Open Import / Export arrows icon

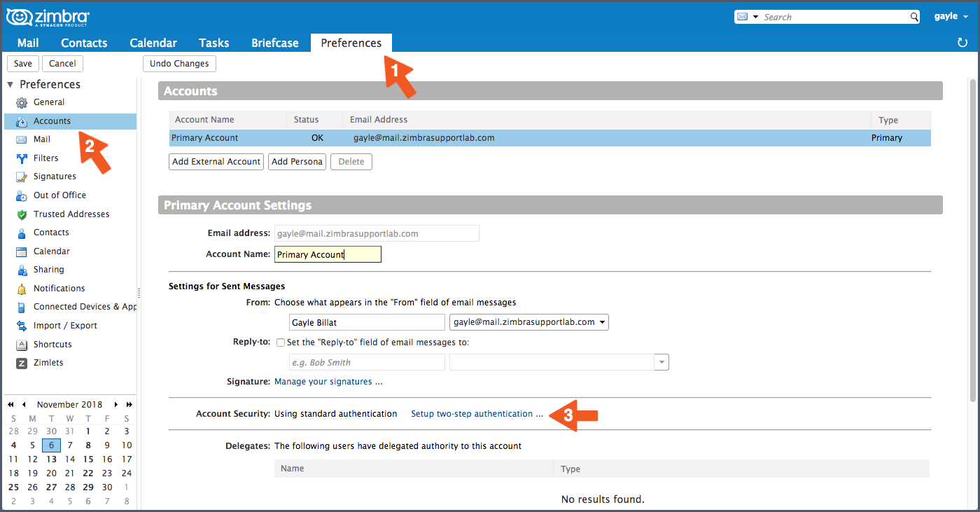click(21, 326)
